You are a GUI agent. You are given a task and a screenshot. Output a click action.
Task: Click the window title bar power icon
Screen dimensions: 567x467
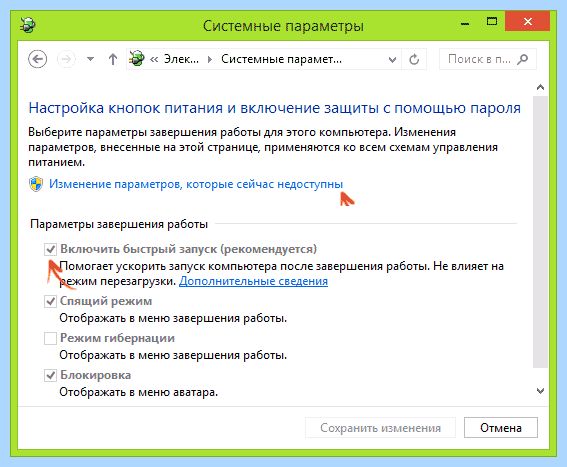(27, 25)
